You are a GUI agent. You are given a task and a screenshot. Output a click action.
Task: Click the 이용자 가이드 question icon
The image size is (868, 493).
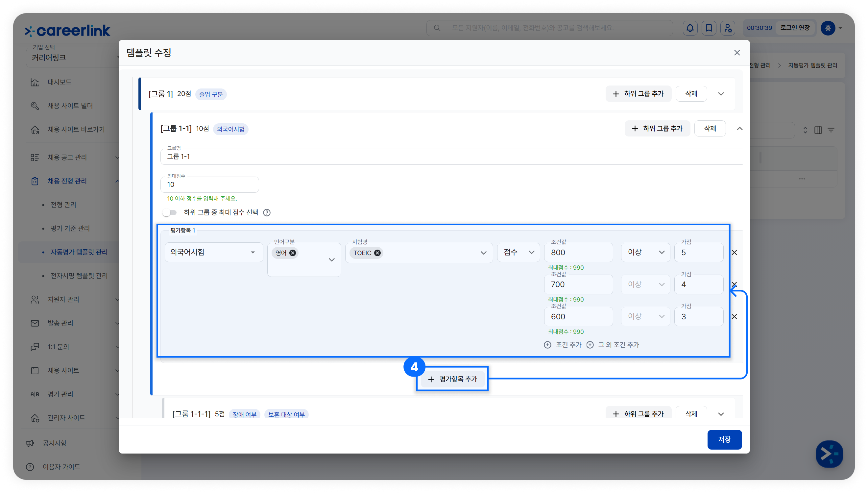click(x=30, y=467)
